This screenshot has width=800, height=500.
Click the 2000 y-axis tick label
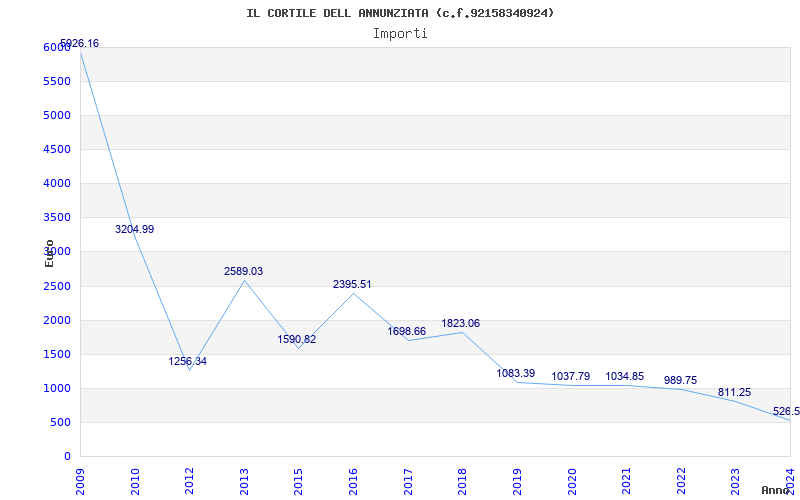coord(57,320)
